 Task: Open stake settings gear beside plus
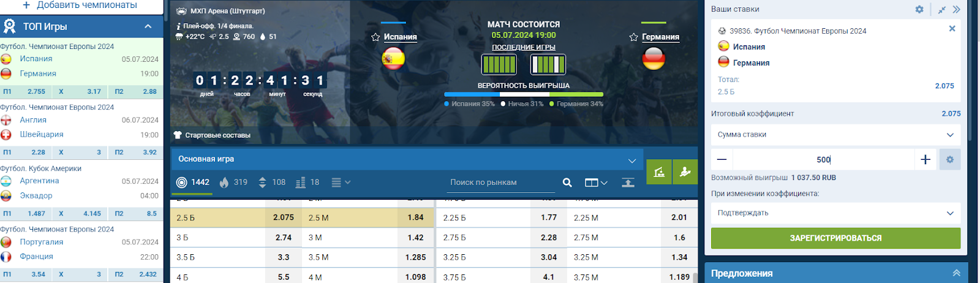tap(950, 160)
